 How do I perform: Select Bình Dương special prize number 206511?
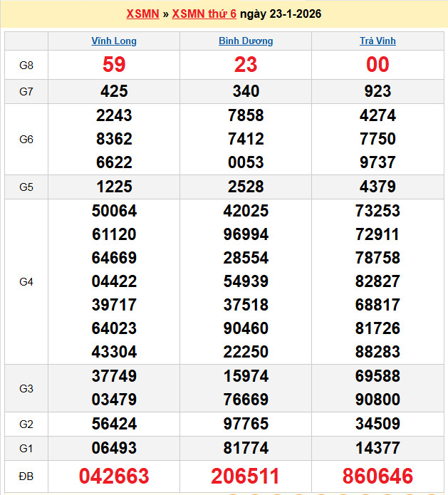coord(246,476)
